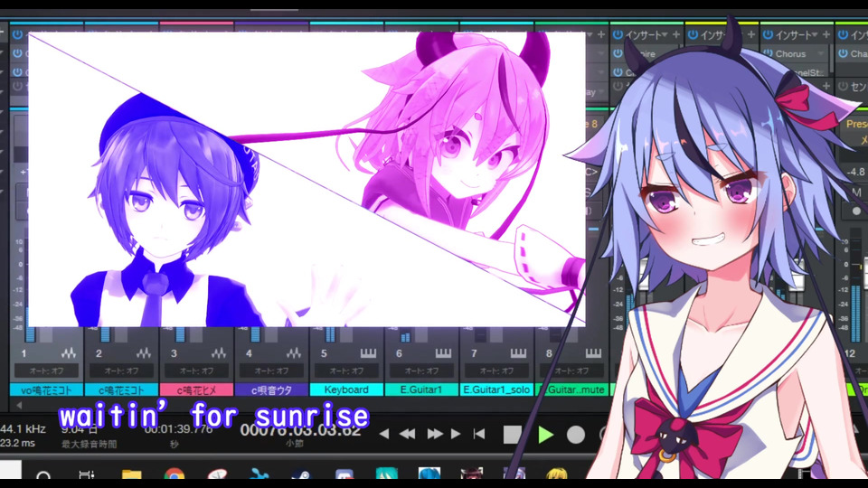868x488 pixels.
Task: Click the audio waveform icon on channel 1
Action: [69, 353]
